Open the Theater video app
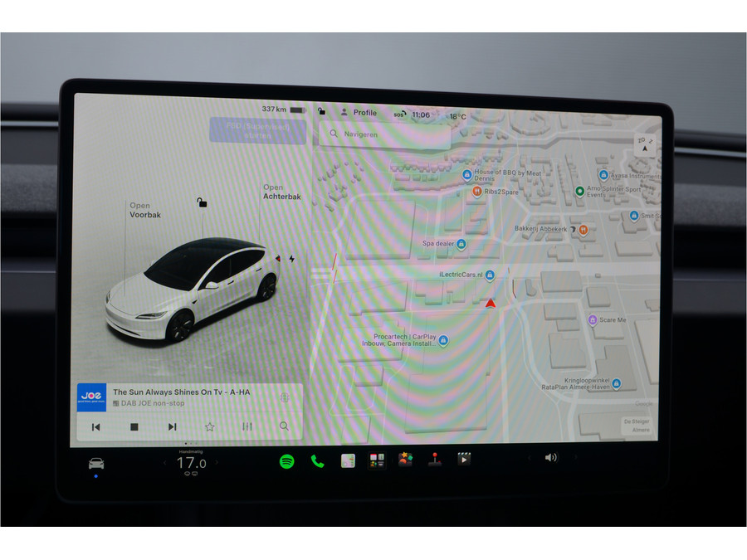Screen dimensions: 747x560 (x=464, y=459)
